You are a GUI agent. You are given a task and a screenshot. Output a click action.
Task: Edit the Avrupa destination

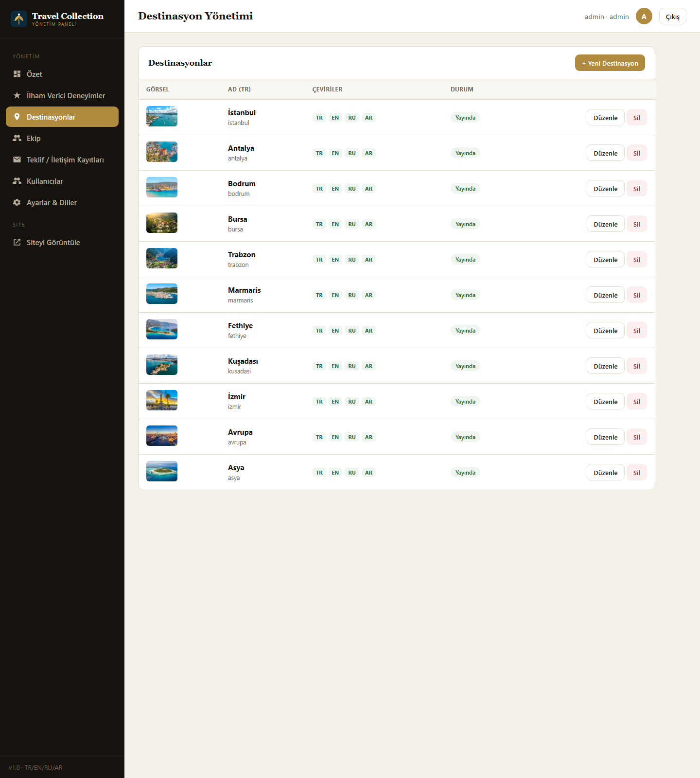[x=606, y=437]
